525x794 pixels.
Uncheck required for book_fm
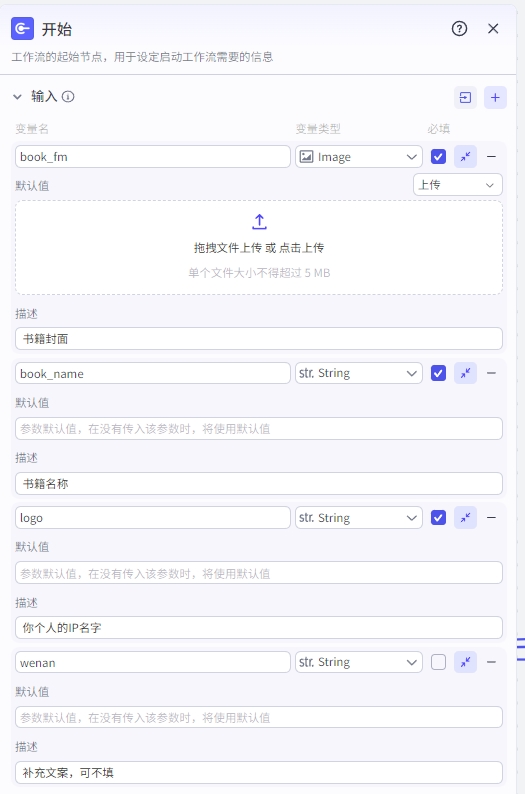[x=438, y=157]
